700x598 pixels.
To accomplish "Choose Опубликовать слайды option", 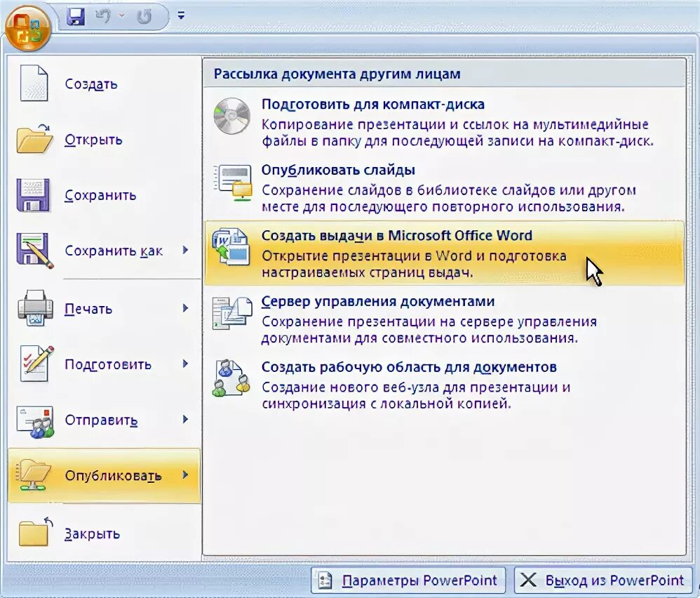I will click(x=444, y=187).
